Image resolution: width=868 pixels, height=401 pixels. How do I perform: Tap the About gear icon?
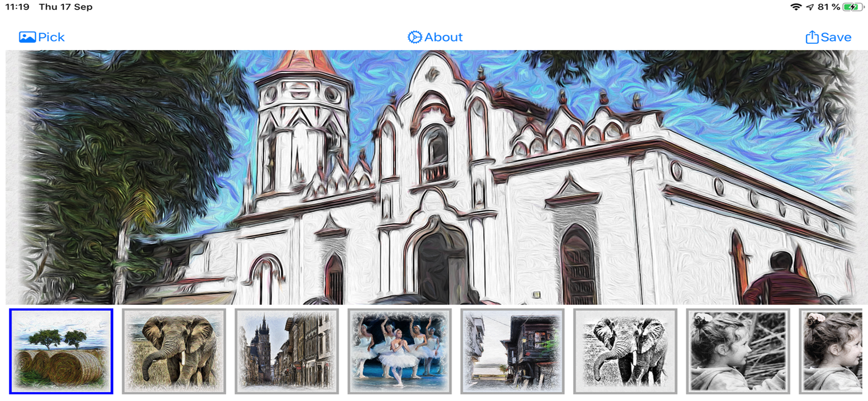click(414, 37)
